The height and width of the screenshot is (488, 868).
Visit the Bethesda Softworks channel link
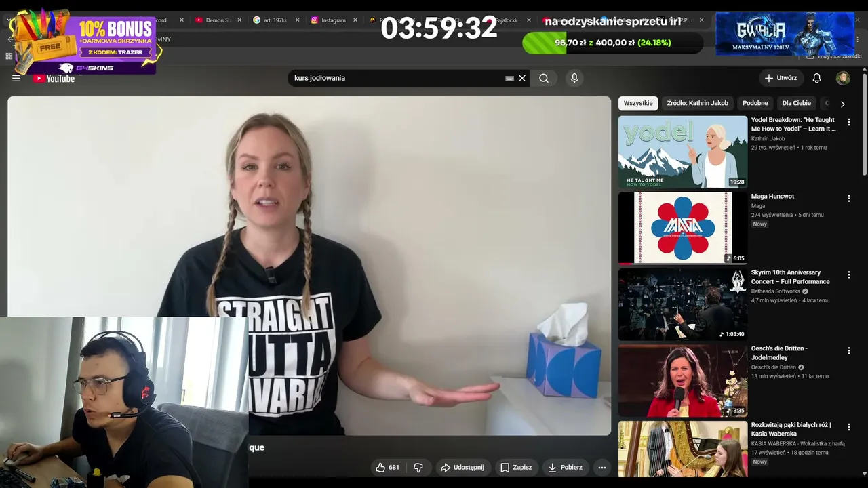point(776,291)
